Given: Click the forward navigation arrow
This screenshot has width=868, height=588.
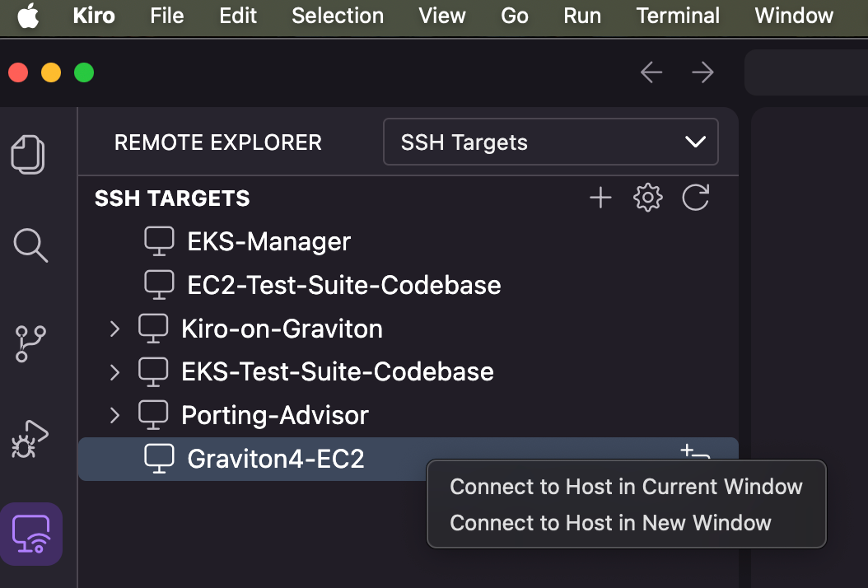Looking at the screenshot, I should [x=702, y=72].
